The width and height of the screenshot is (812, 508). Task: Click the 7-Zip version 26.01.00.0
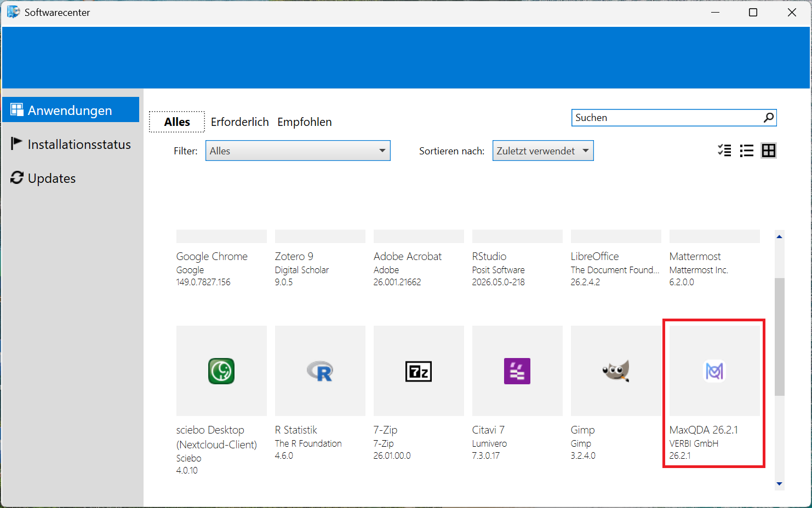click(x=392, y=455)
